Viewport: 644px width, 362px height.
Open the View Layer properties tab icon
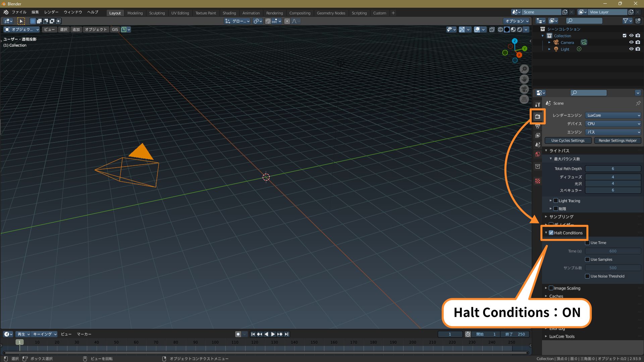point(538,135)
